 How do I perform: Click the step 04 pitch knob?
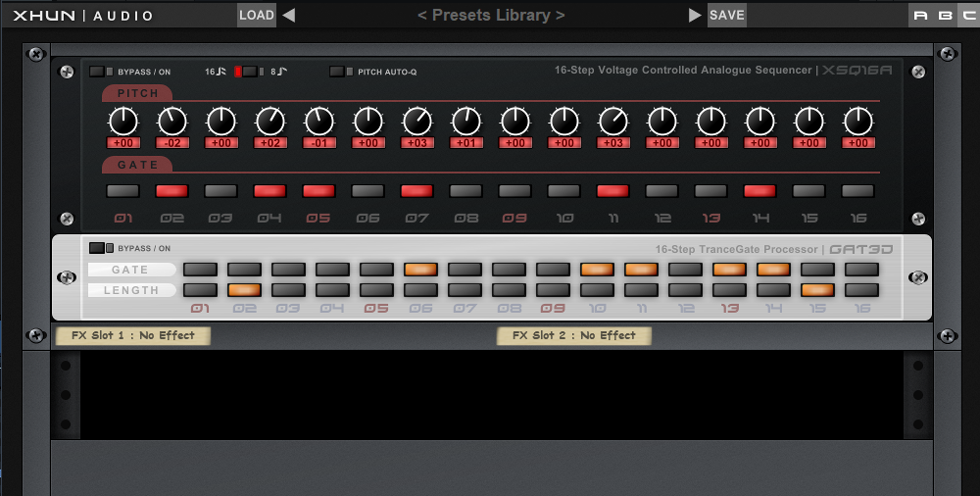pyautogui.click(x=270, y=122)
